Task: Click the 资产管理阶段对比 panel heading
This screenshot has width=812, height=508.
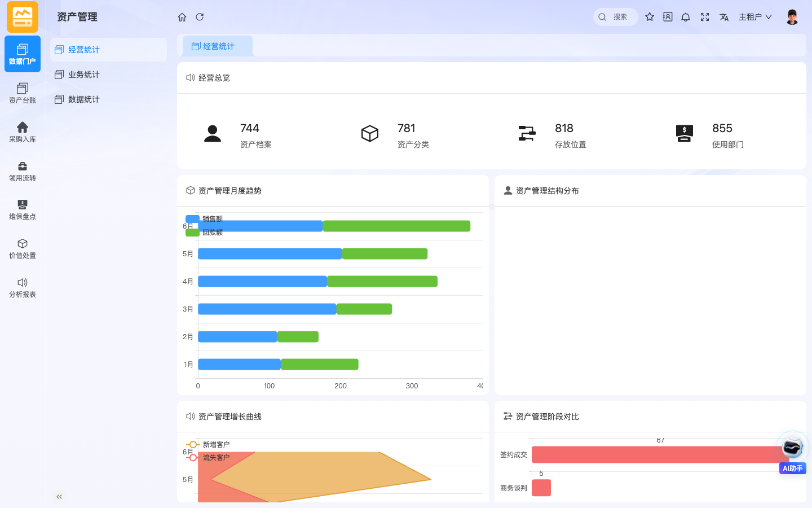Action: point(548,417)
